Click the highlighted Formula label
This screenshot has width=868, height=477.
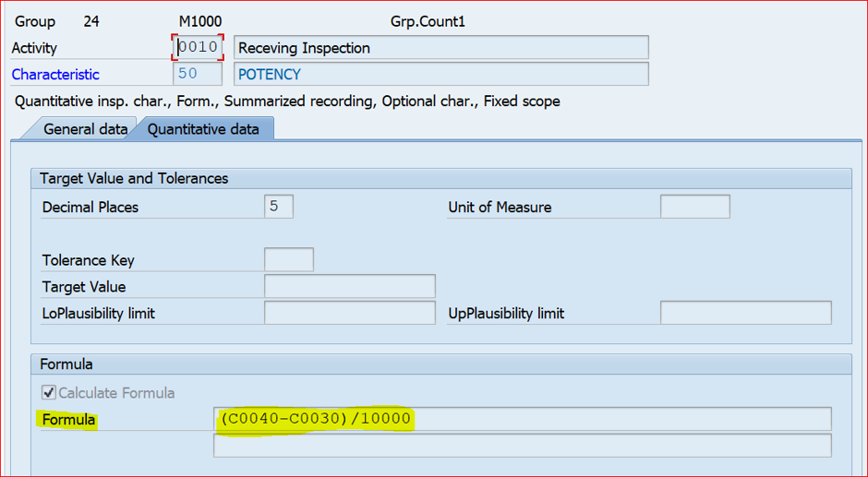[x=68, y=420]
